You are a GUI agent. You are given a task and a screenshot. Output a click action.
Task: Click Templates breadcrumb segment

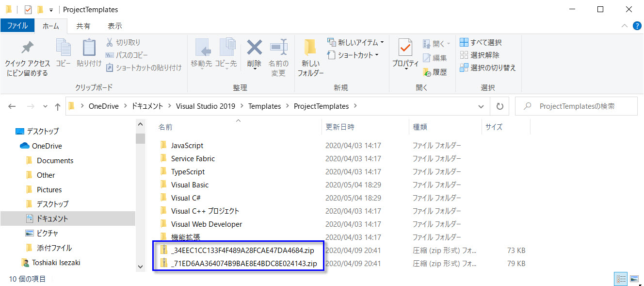click(264, 106)
